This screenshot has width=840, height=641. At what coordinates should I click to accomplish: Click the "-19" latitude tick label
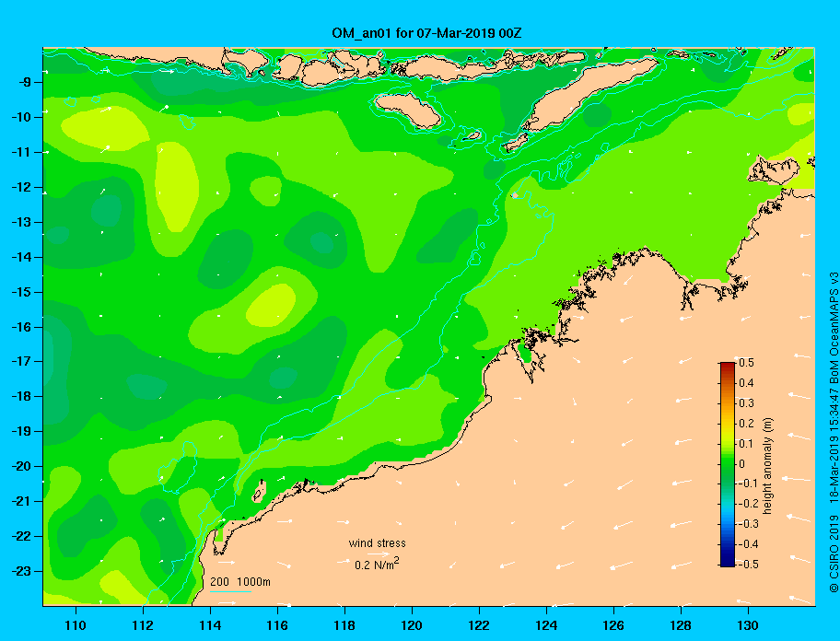[x=21, y=432]
